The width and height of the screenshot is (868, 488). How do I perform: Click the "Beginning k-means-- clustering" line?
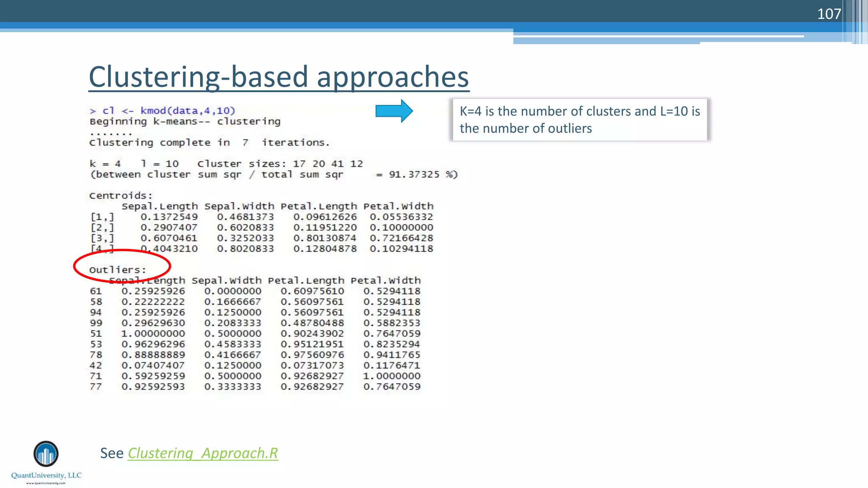(x=185, y=122)
